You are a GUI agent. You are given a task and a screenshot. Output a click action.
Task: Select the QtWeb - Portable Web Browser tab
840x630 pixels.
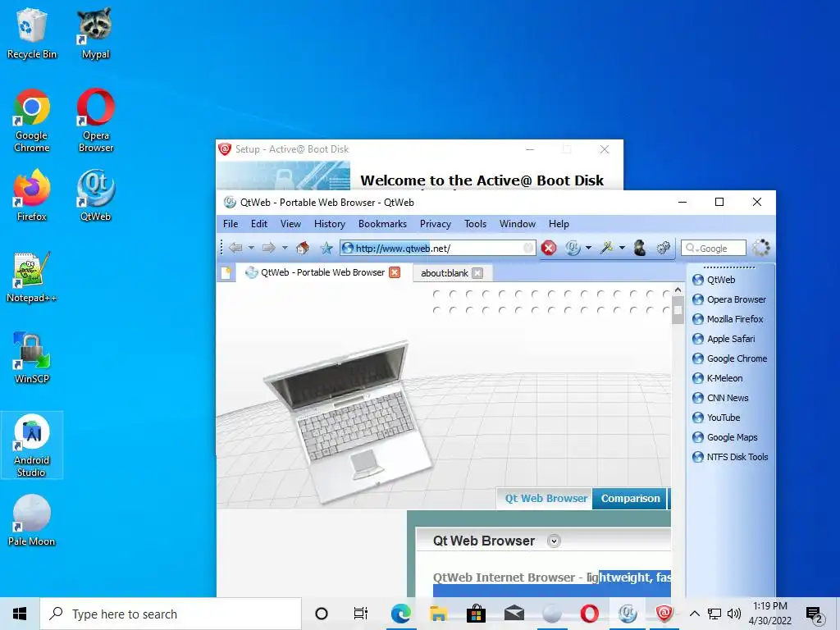(322, 272)
